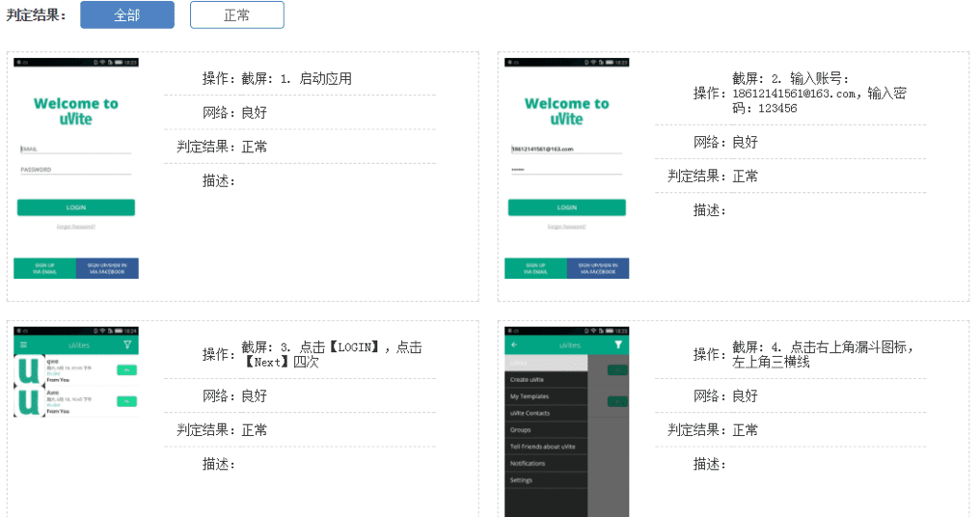Viewport: 980px width, 517px height.
Task: Click the '描述:' label in the step 1 card
Action: click(218, 181)
